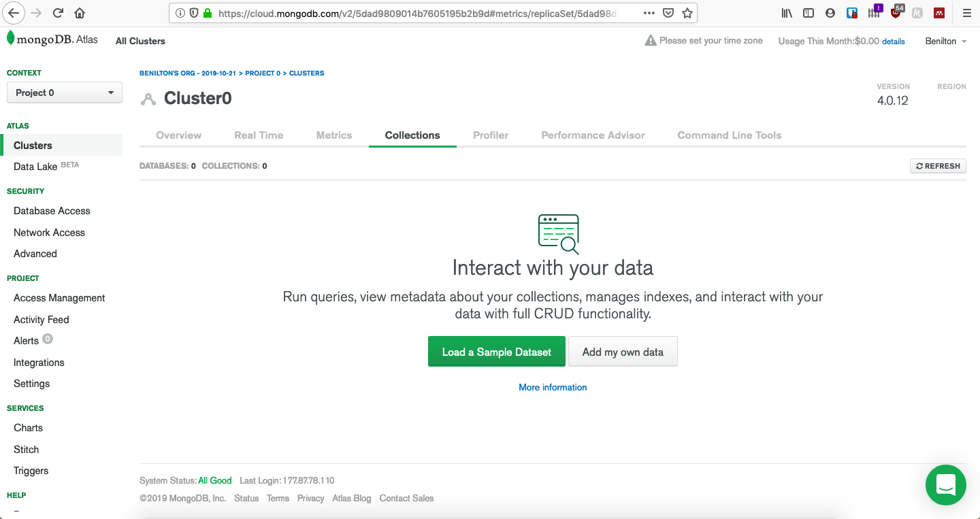The height and width of the screenshot is (519, 980).
Task: Open Network Access in the sidebar
Action: [x=49, y=233]
